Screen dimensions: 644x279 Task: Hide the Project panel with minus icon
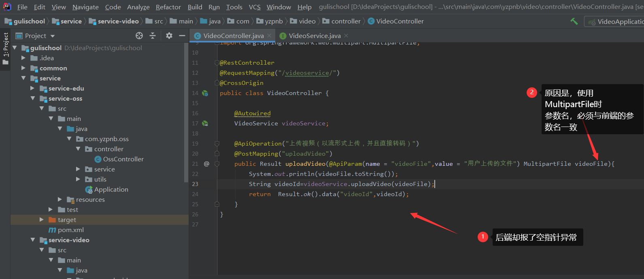pyautogui.click(x=182, y=36)
